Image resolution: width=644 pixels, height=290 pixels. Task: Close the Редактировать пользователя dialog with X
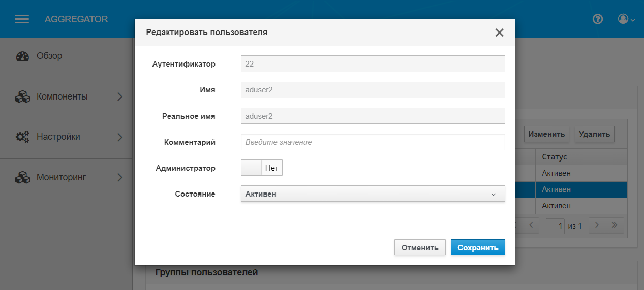pos(499,33)
